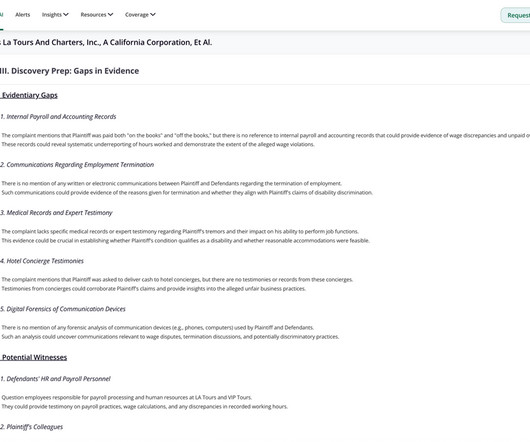Viewport: 530px width, 442px height.
Task: Click the Evidentiary Gaps underlined heading
Action: click(x=29, y=95)
